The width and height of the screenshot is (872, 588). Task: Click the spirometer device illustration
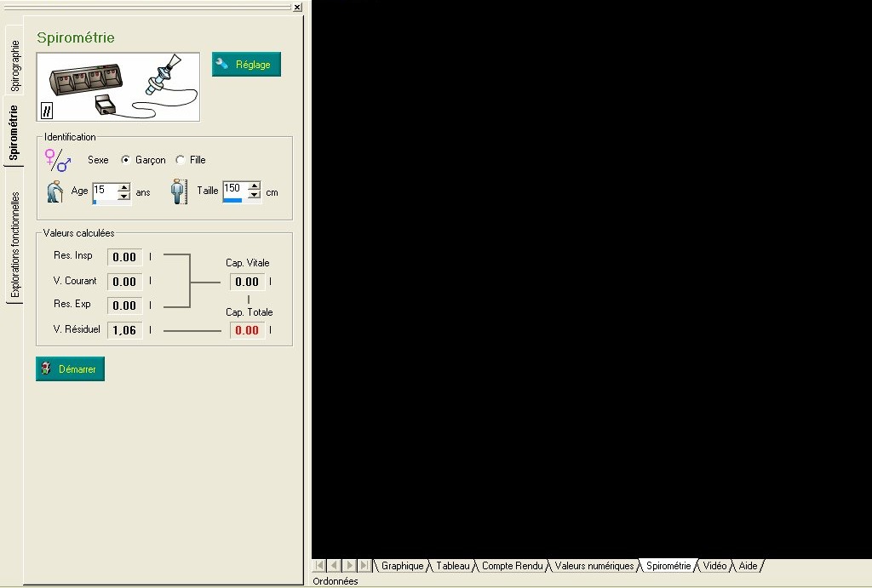coord(118,87)
